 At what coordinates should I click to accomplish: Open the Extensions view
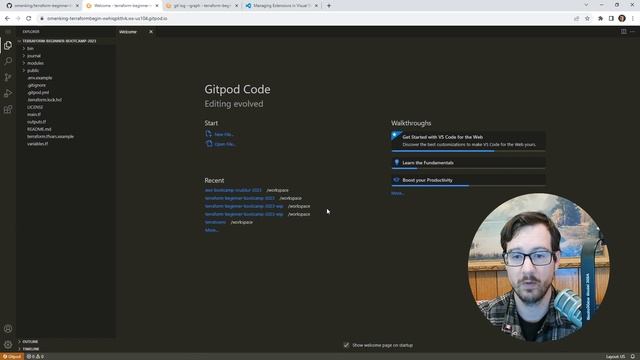(x=8, y=109)
